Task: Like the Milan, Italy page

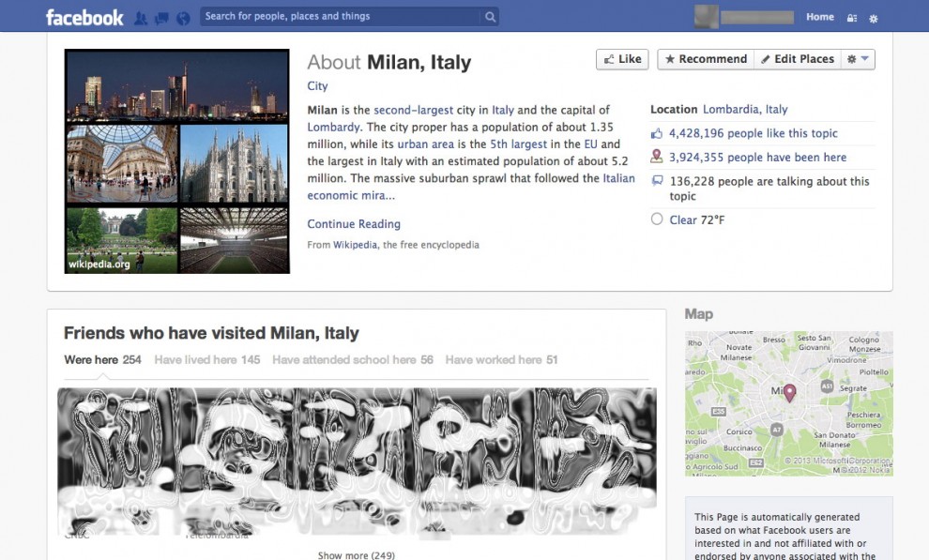Action: coord(622,59)
